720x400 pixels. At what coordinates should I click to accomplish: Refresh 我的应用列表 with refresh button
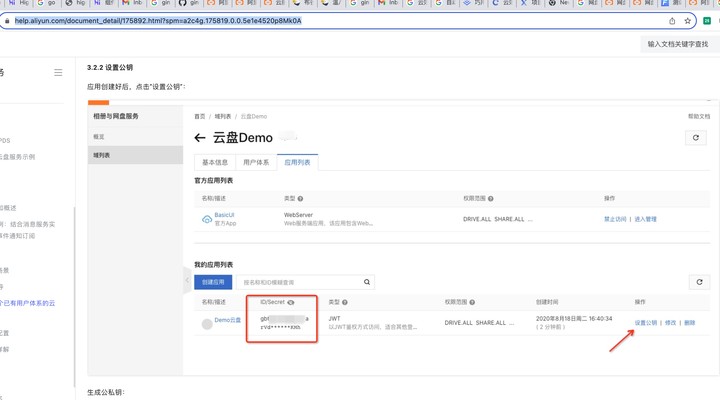click(699, 282)
